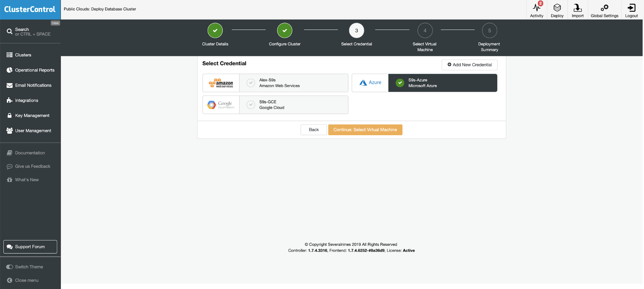Click the plus icon on Add New Credential
The width and height of the screenshot is (644, 289).
point(449,65)
